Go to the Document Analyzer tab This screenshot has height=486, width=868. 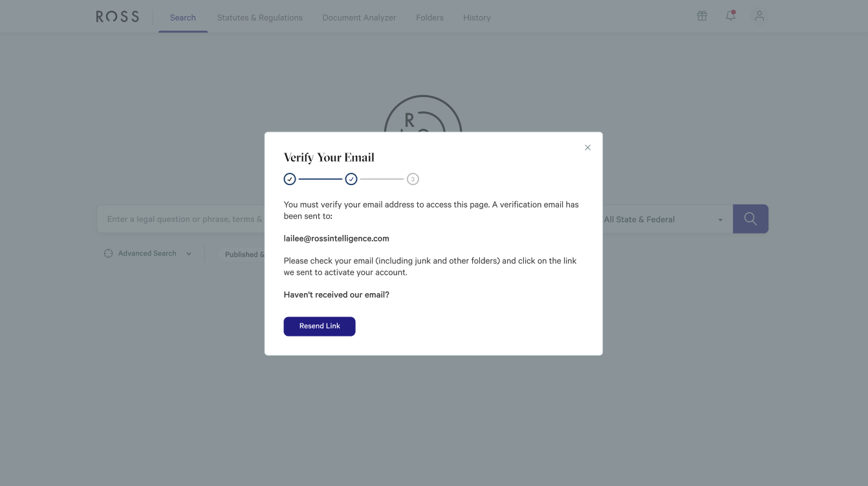[359, 17]
